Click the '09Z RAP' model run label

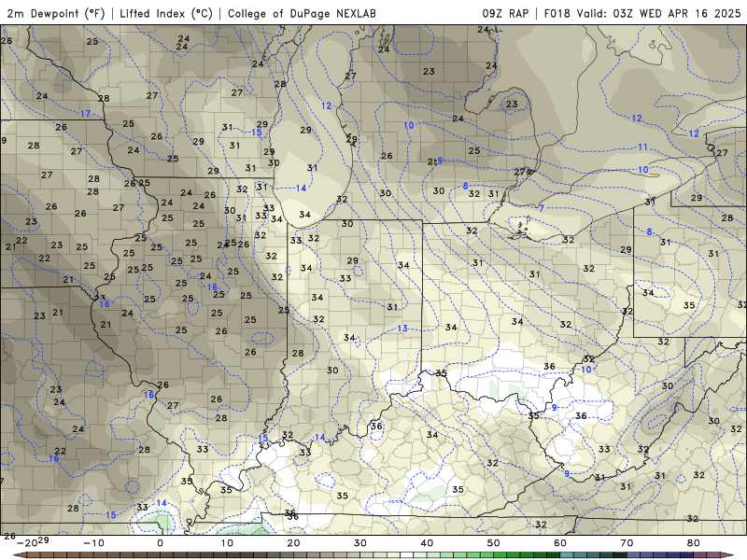pos(505,13)
